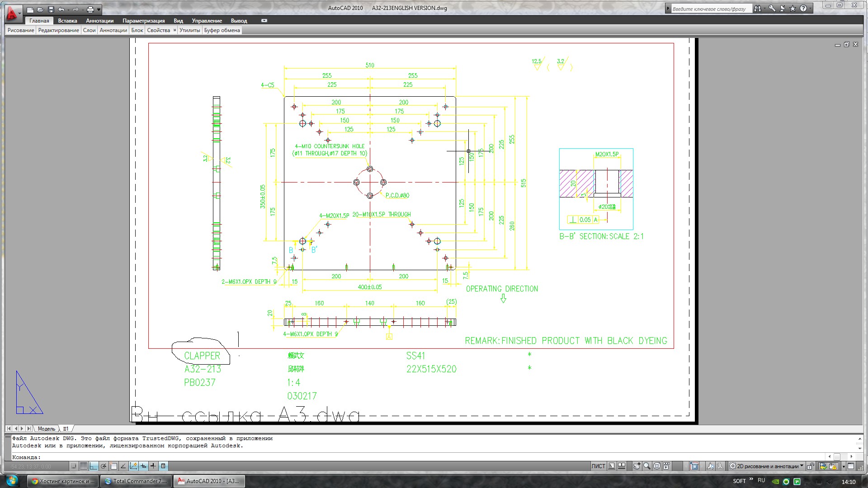This screenshot has height=488, width=868.
Task: Toggle Grid display in status bar
Action: coord(84,466)
